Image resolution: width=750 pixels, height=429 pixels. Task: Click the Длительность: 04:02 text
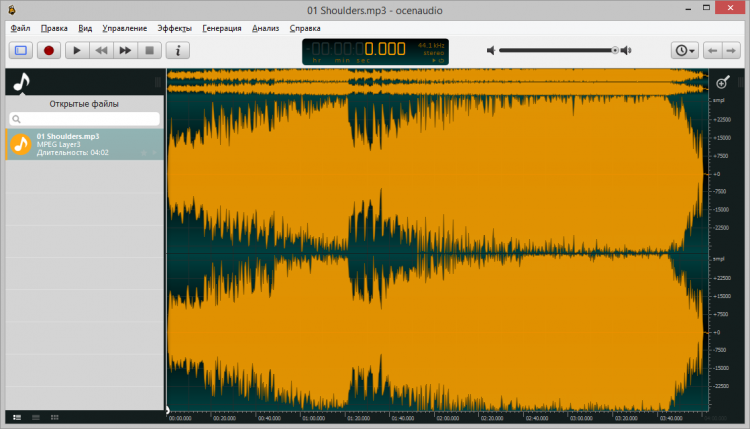click(73, 153)
